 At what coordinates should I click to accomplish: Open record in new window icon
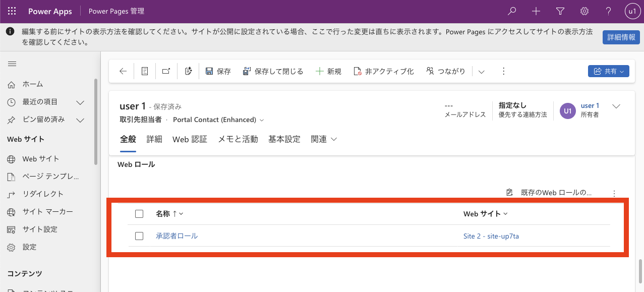tap(166, 71)
